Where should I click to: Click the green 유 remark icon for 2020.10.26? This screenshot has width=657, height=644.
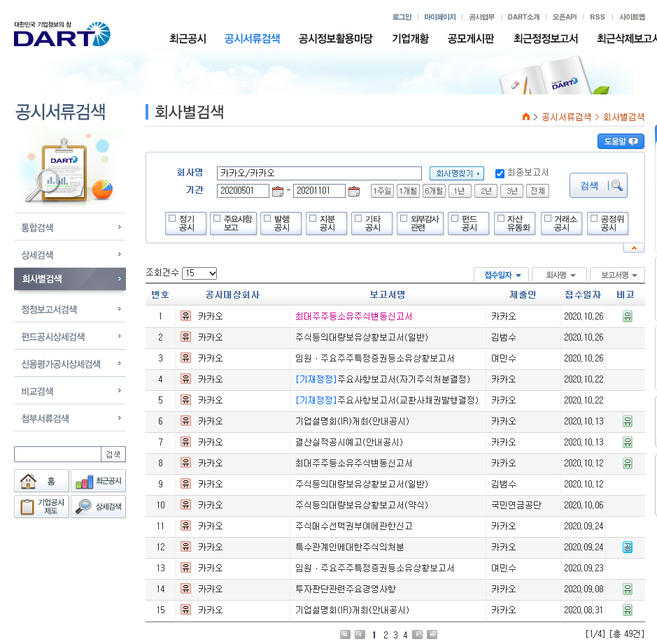pyautogui.click(x=627, y=316)
